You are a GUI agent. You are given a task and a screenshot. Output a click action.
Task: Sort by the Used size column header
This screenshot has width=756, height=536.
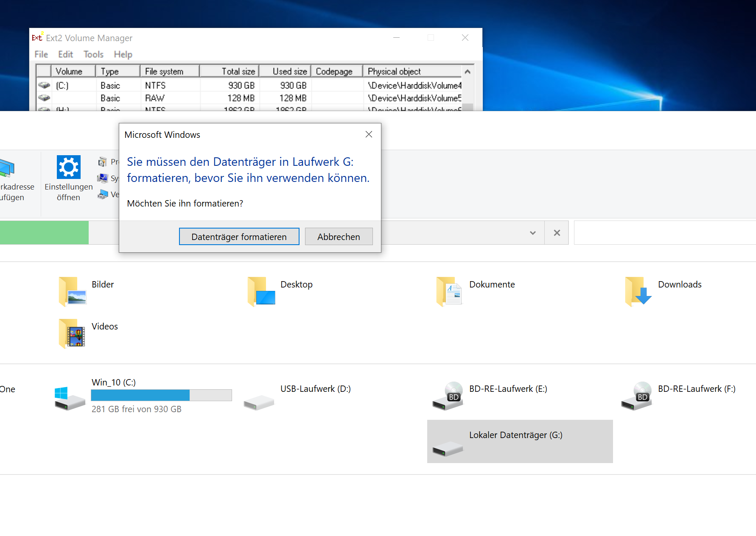click(x=286, y=71)
